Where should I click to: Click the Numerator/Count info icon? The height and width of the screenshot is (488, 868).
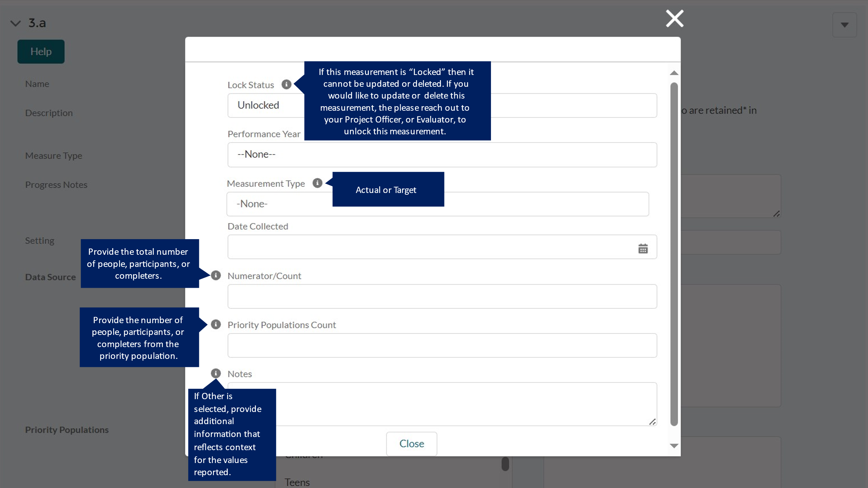[x=216, y=275]
